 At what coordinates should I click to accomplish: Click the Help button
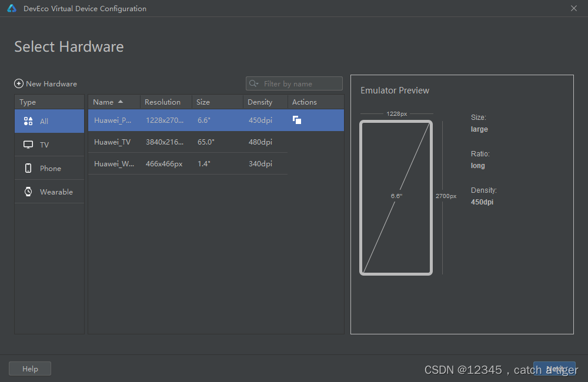[30, 368]
